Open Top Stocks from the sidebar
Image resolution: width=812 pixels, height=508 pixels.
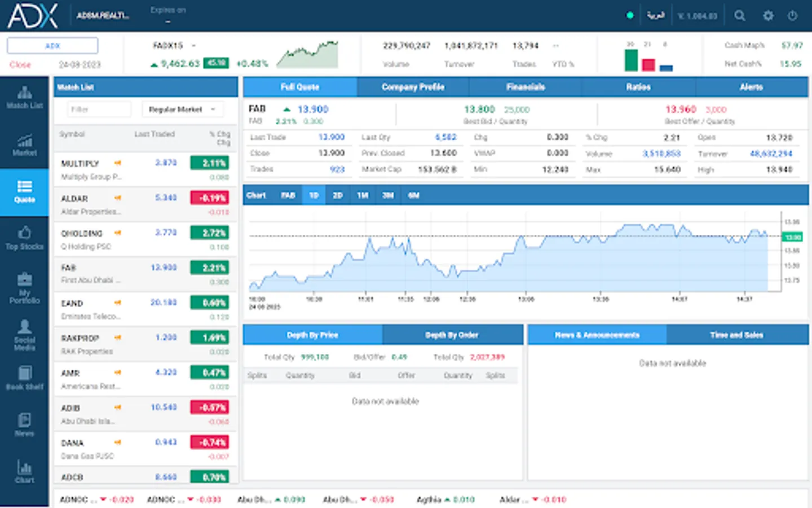[x=24, y=238]
